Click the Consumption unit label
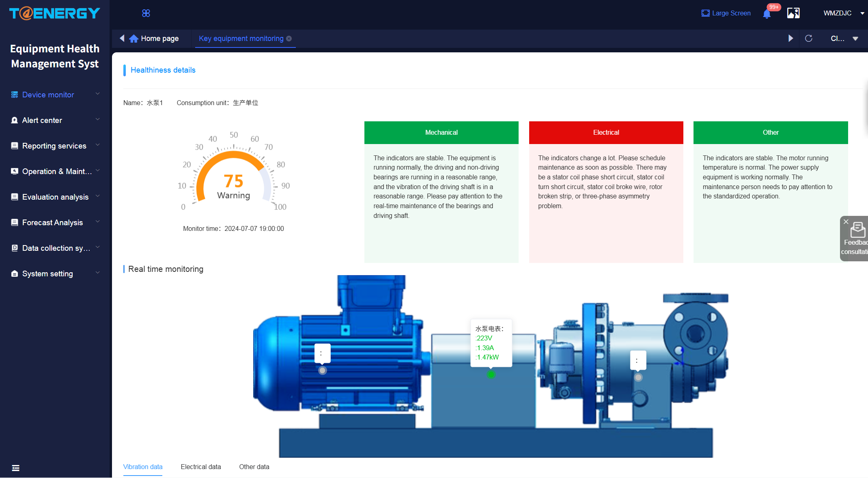This screenshot has width=868, height=478. tap(218, 103)
